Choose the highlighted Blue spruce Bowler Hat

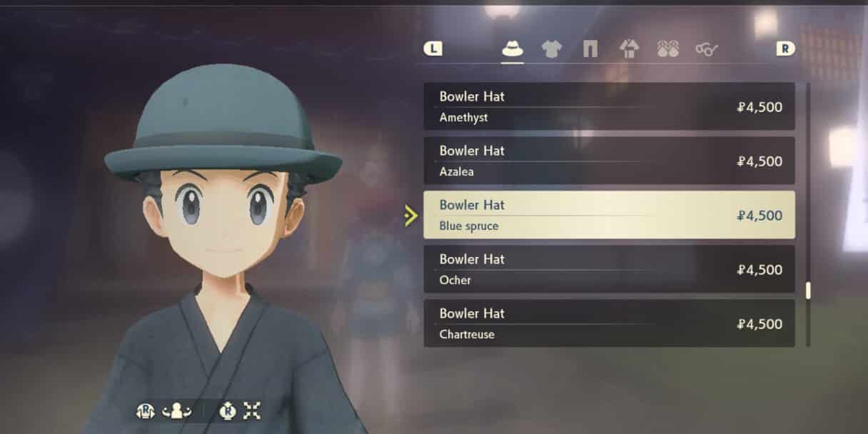609,215
